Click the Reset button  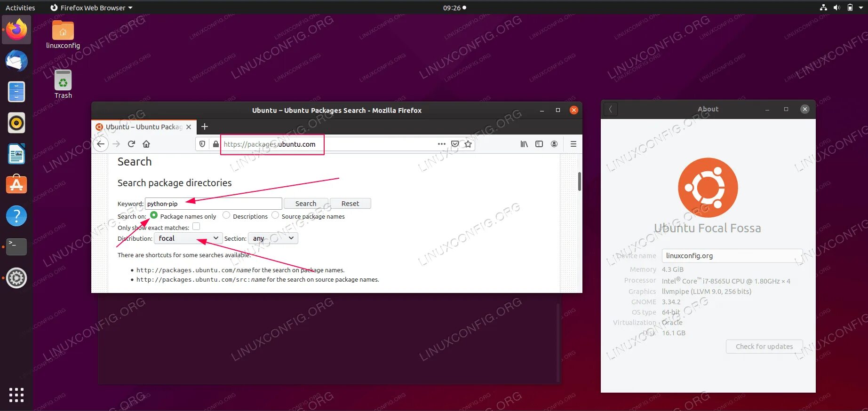[350, 204]
